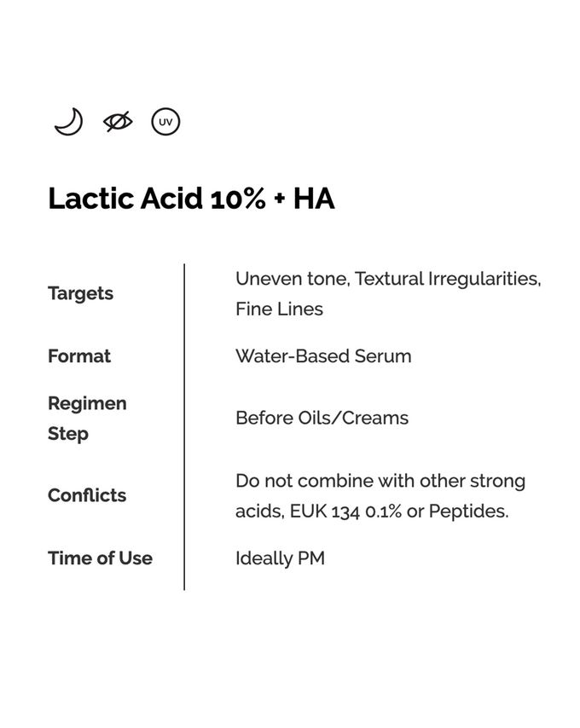Click the EUK 134 0.1% or Peptides text
This screenshot has width=580, height=728.
(x=399, y=511)
